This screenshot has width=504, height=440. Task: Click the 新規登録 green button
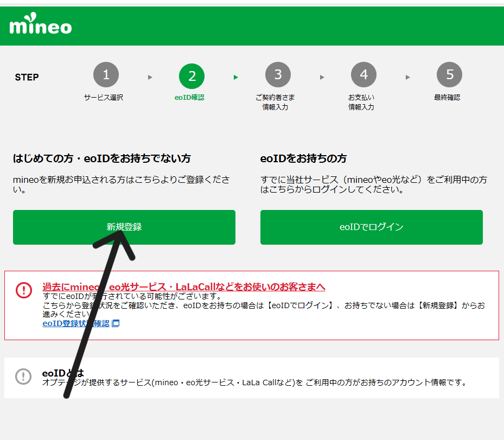pyautogui.click(x=124, y=227)
